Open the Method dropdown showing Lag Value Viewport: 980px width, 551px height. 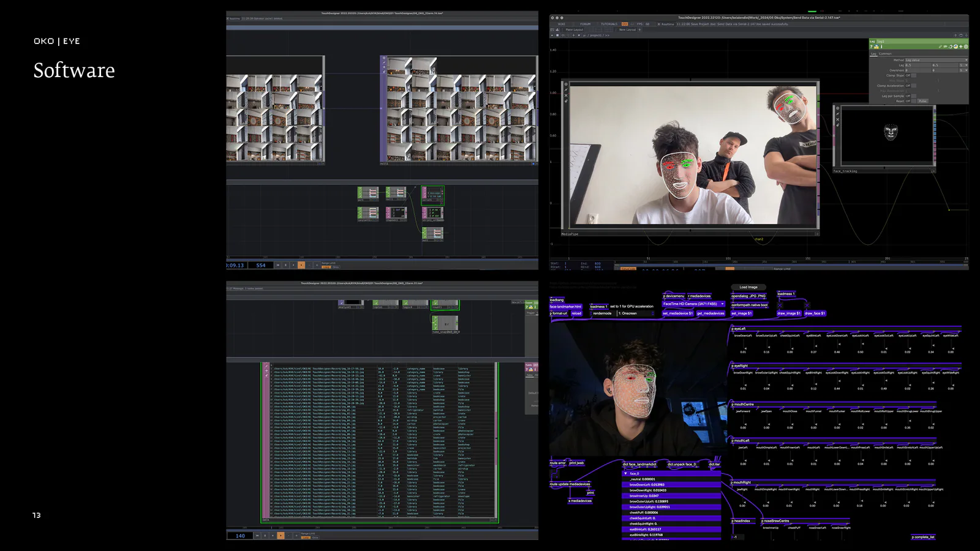click(936, 60)
